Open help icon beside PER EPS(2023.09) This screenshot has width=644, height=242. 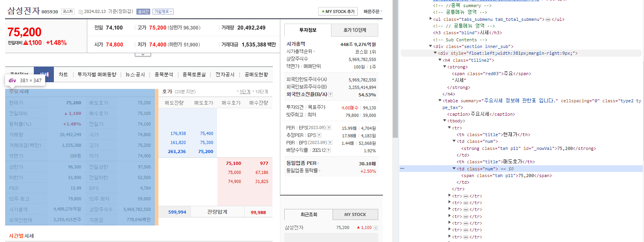click(x=329, y=128)
